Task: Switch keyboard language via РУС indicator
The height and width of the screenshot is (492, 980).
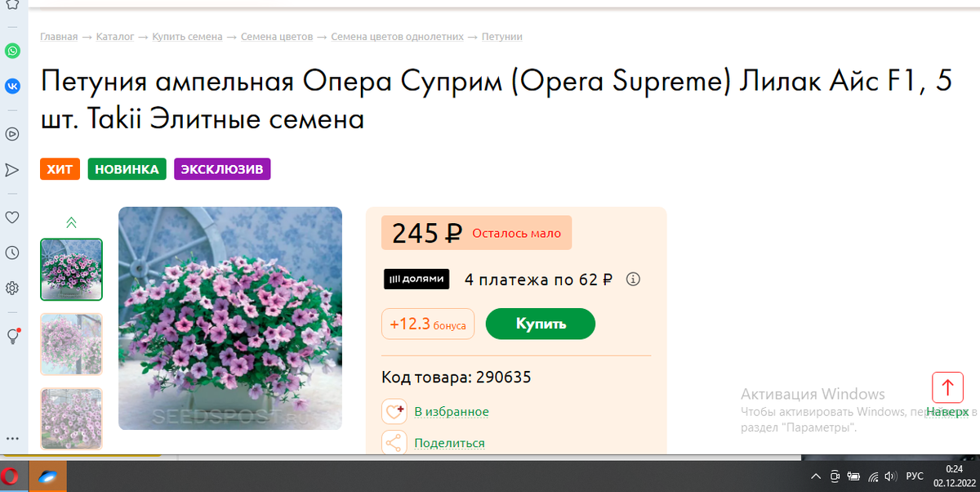Action: pos(916,476)
